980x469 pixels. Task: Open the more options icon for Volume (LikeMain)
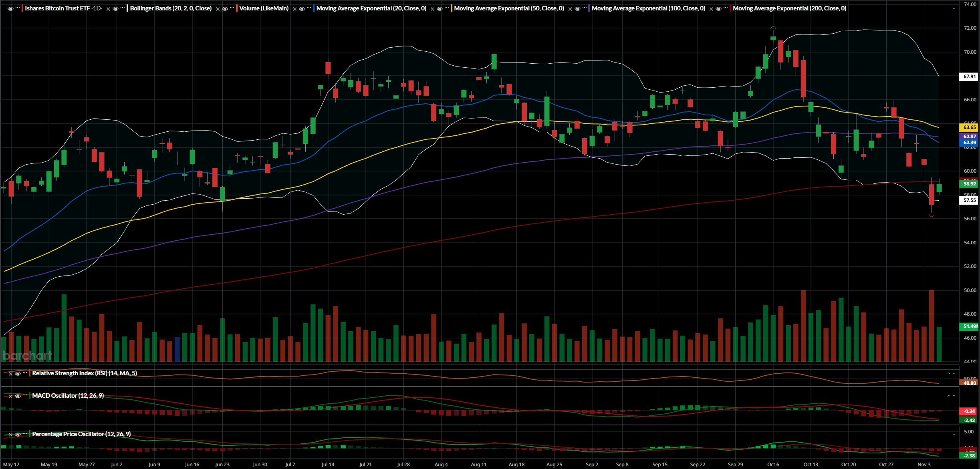(x=231, y=8)
